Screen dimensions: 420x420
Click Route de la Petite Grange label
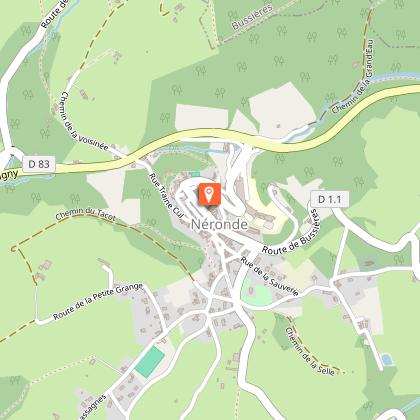[98, 301]
